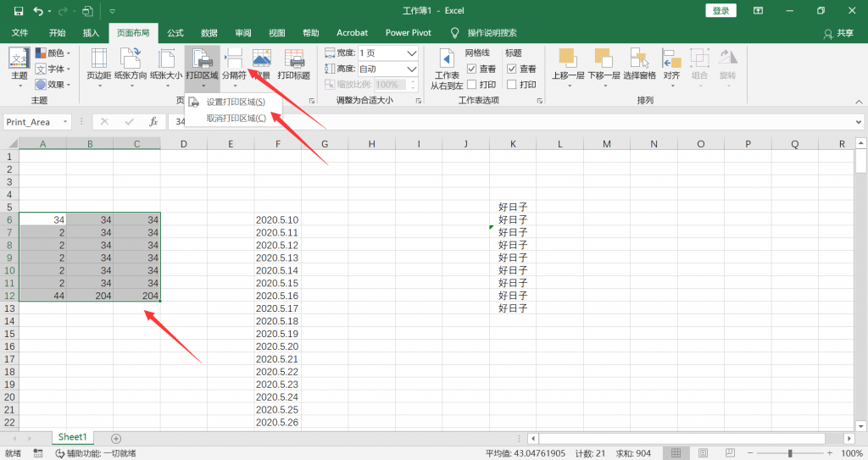Click the Ribbon Display Options icon

coord(759,10)
